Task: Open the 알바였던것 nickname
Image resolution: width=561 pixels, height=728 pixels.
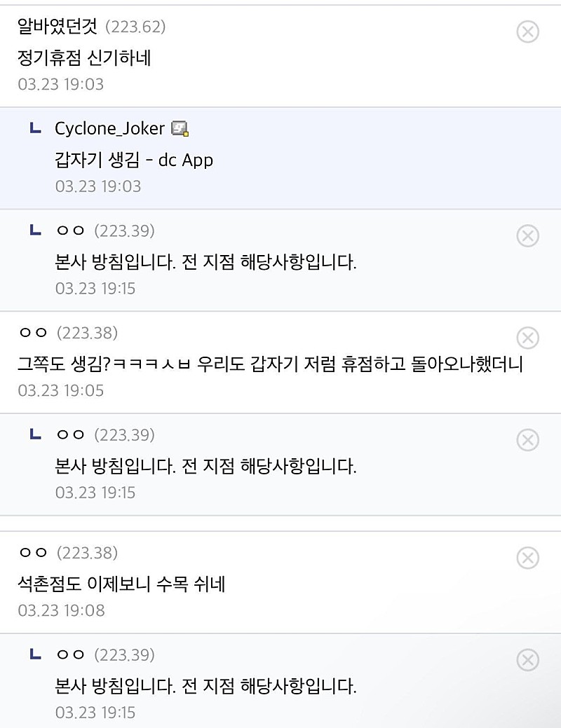Action: click(x=58, y=26)
